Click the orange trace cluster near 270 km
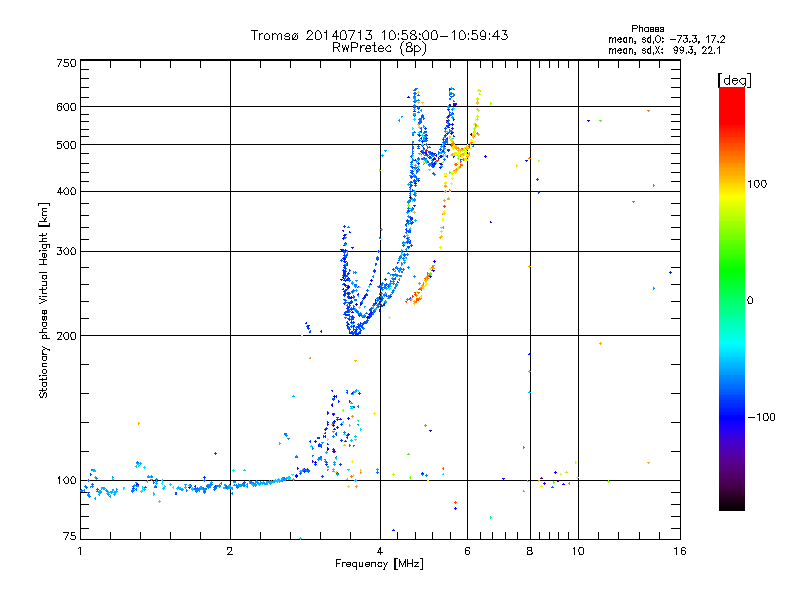This screenshot has height=600, width=800. click(x=421, y=285)
